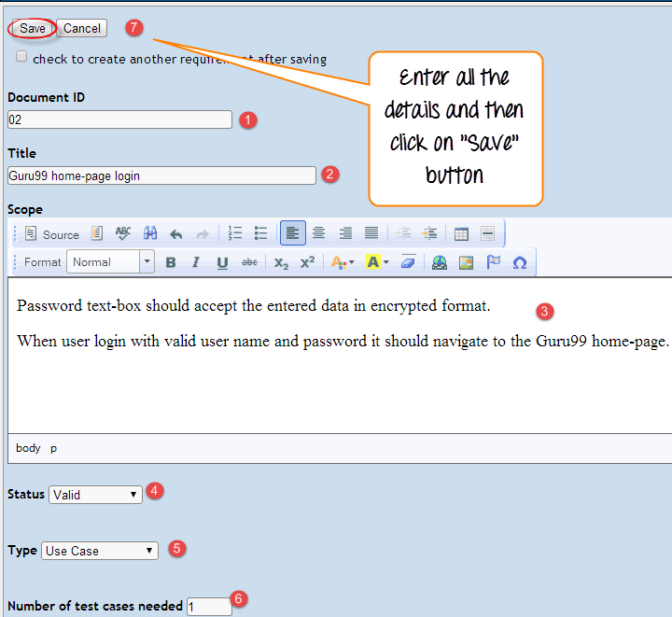Image resolution: width=672 pixels, height=617 pixels.
Task: Toggle strikethrough formatting
Action: (249, 263)
